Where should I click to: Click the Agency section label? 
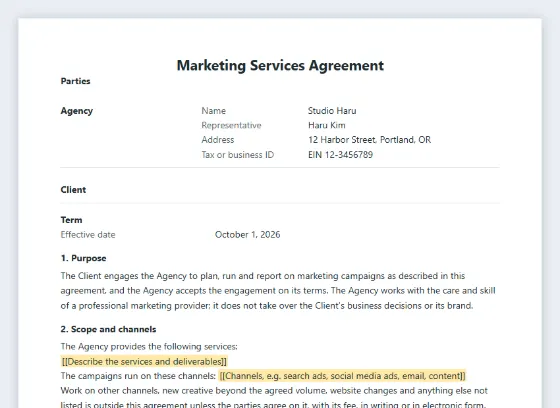pos(77,111)
